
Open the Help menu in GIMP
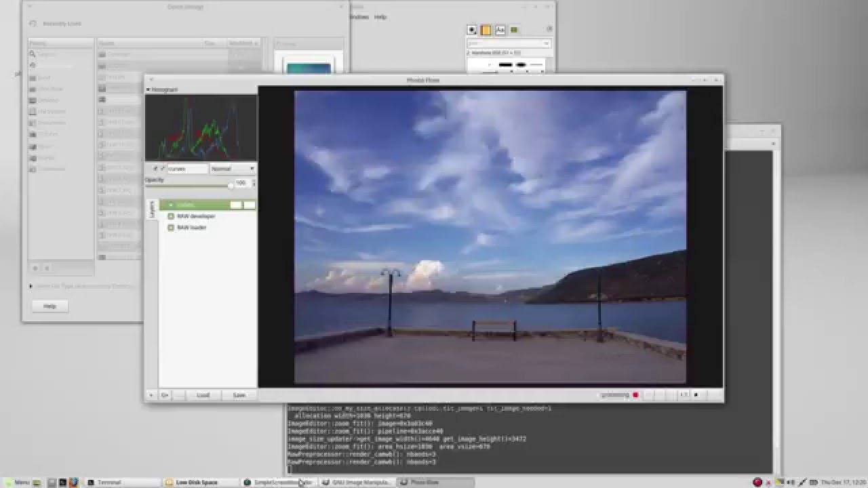pos(380,17)
